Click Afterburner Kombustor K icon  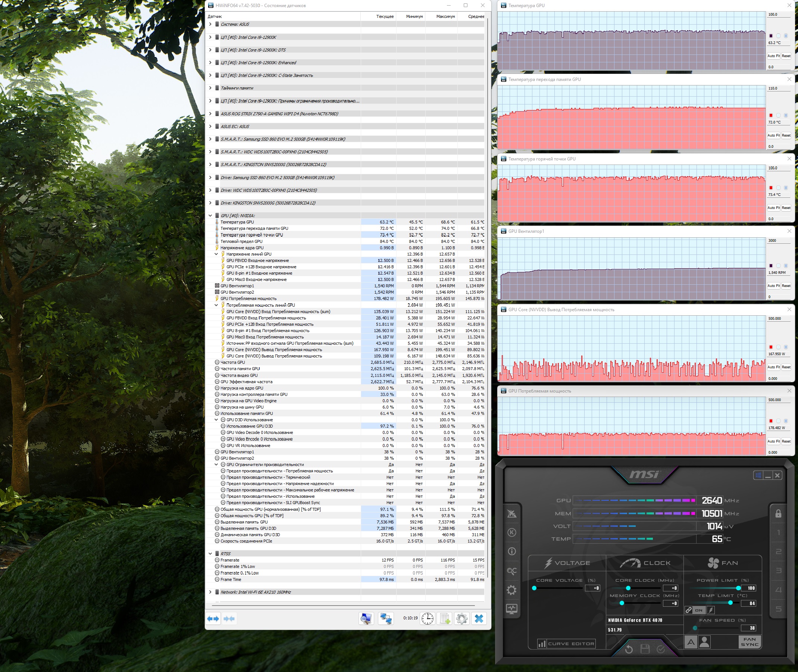[x=511, y=532]
